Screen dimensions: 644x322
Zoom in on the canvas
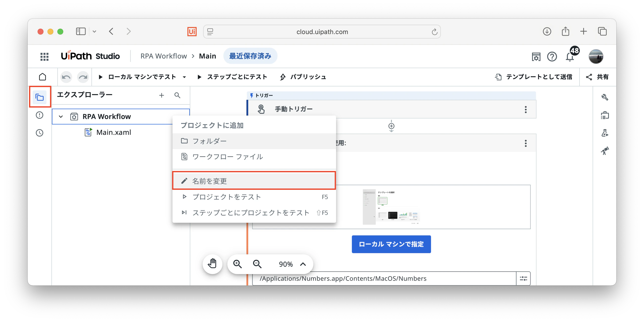pyautogui.click(x=237, y=264)
